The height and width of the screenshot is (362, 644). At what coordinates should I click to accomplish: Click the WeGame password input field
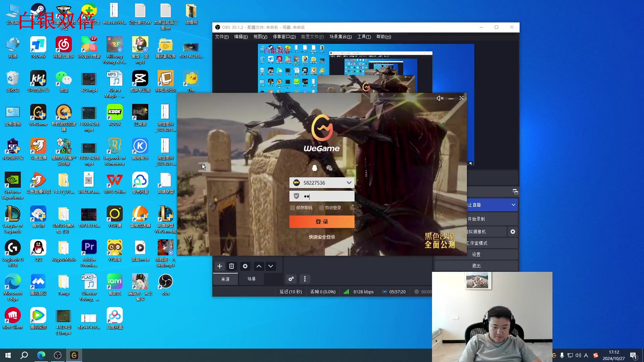[322, 196]
